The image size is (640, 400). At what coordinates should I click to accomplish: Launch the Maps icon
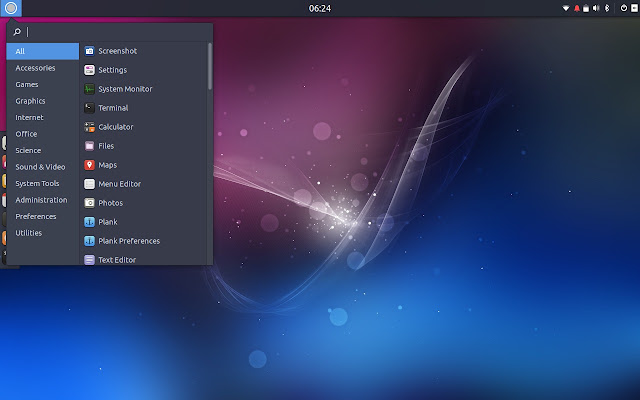coord(89,165)
